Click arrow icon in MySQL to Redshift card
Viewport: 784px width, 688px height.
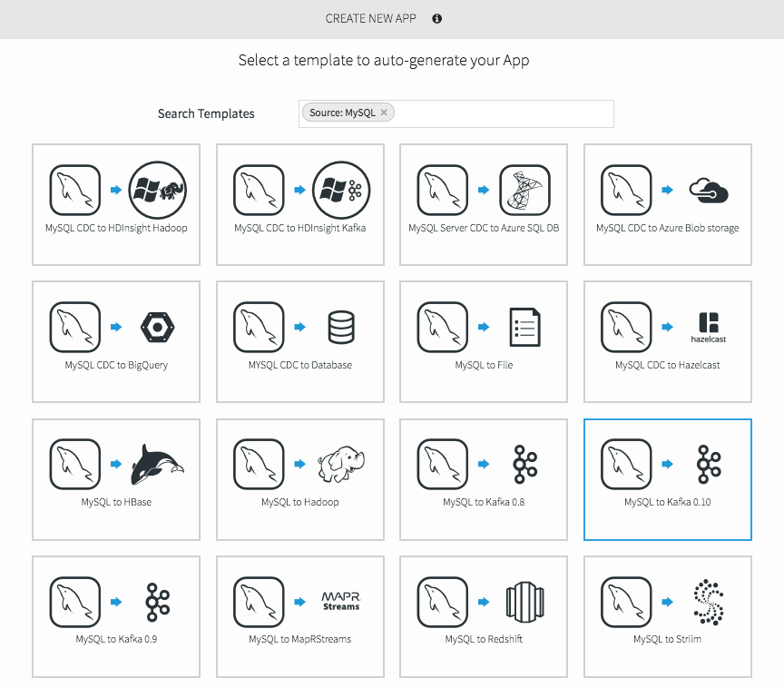(484, 602)
